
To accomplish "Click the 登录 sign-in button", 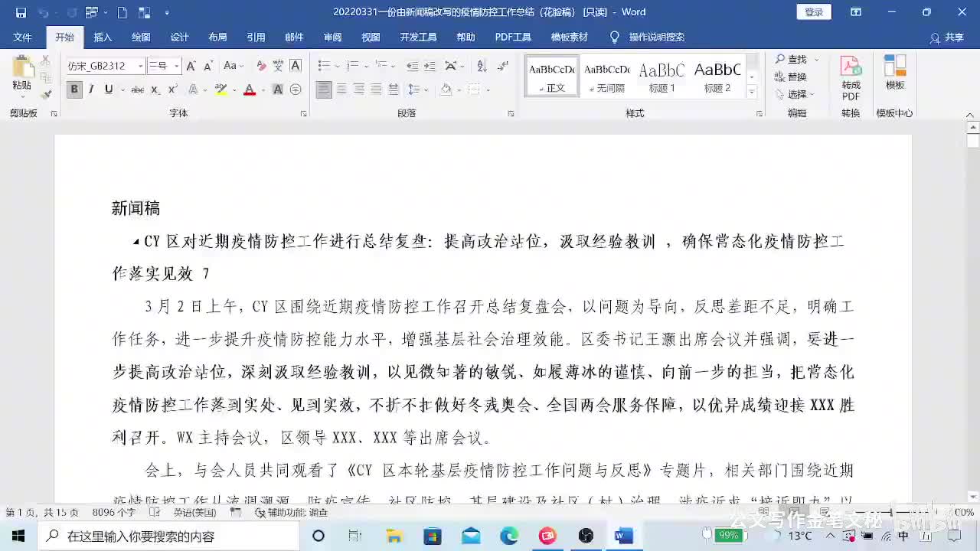I will point(814,12).
